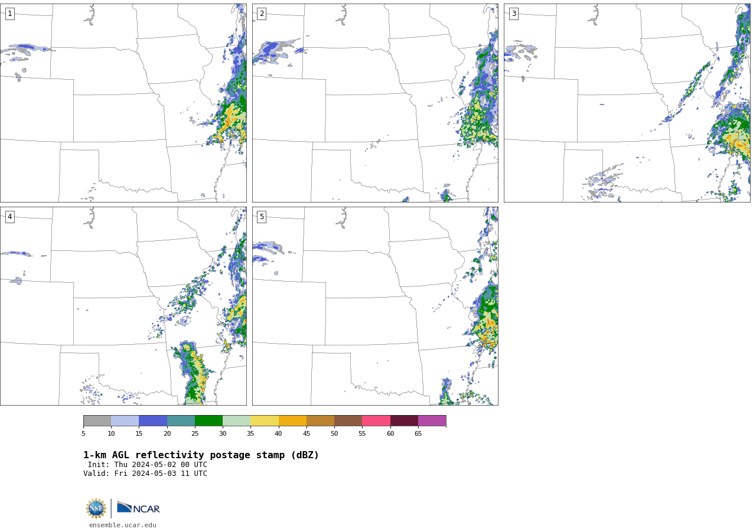The image size is (756, 532).
Task: Click the gray 5-10 dBZ color swatch
Action: pyautogui.click(x=97, y=420)
